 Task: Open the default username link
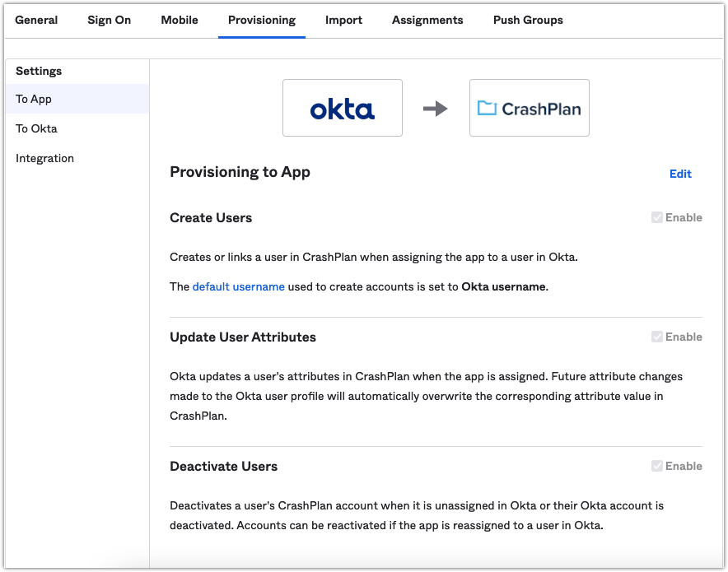point(238,286)
